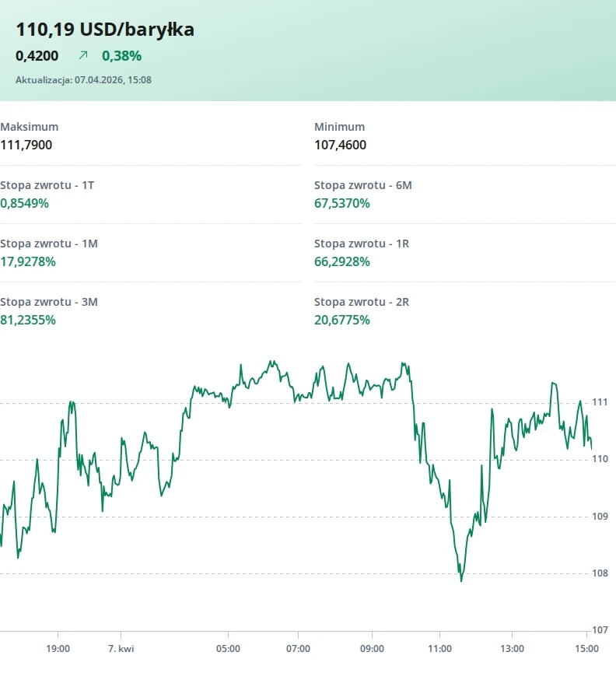
Task: Click the 11:00 time axis label
Action: (x=439, y=648)
